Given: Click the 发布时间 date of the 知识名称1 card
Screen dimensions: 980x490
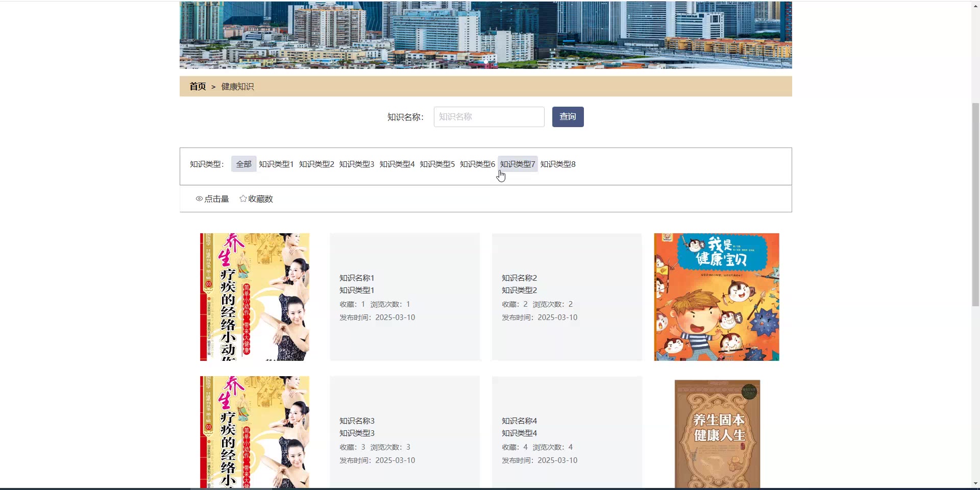Looking at the screenshot, I should [x=377, y=317].
